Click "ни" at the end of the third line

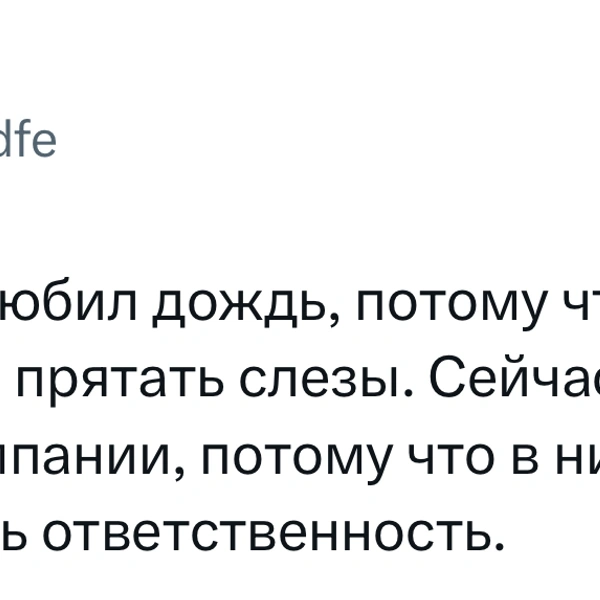[x=574, y=457]
